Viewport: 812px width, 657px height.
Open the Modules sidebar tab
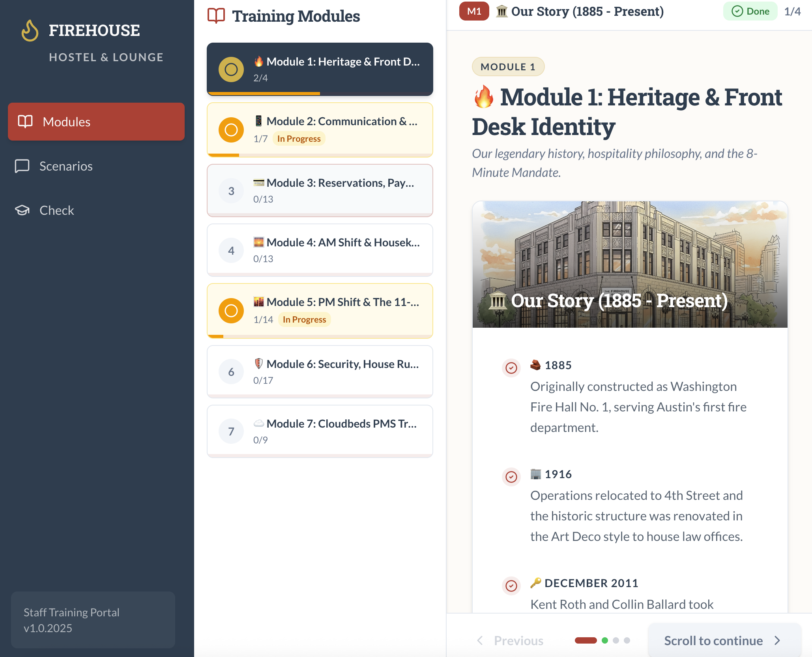click(x=96, y=122)
